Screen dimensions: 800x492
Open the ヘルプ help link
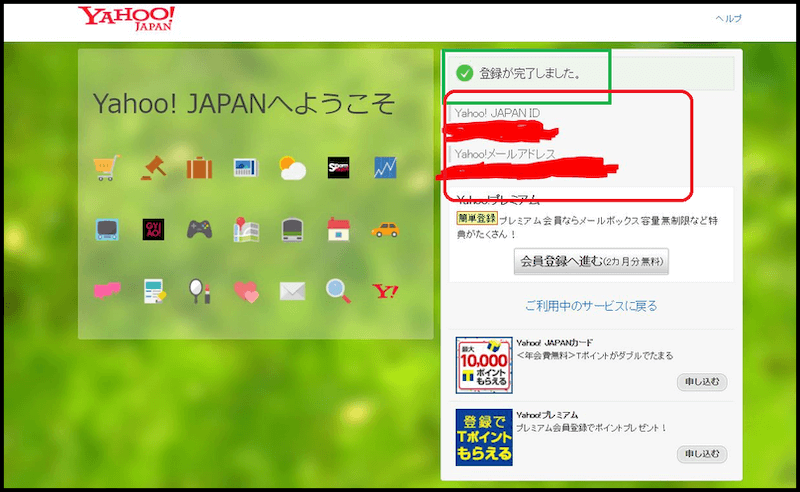point(729,18)
